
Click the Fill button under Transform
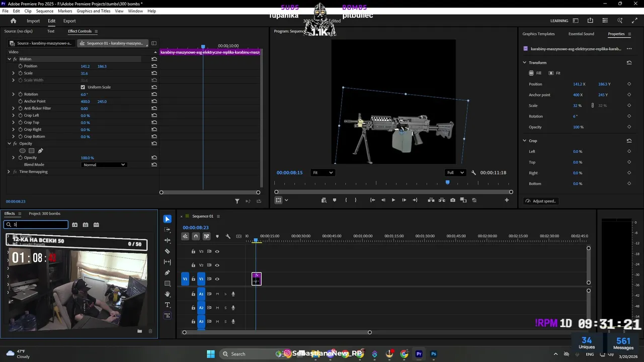tap(535, 73)
